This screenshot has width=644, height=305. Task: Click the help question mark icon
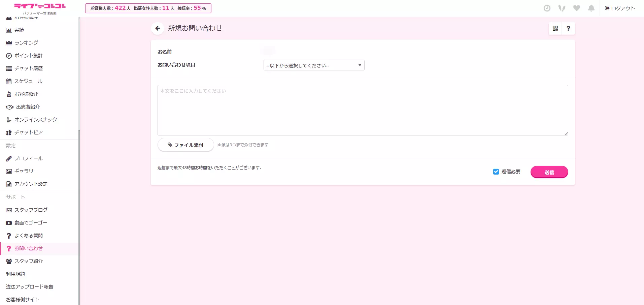click(568, 28)
